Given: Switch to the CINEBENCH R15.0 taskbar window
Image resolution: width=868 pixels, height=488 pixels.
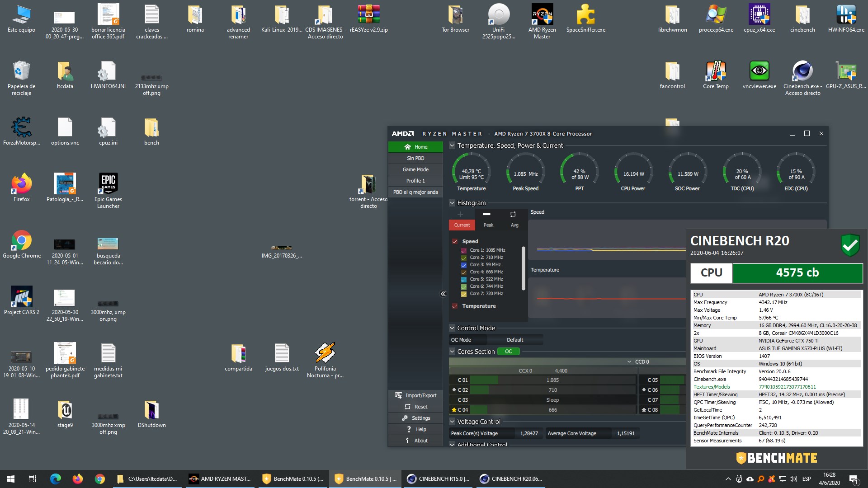Looking at the screenshot, I should [439, 479].
